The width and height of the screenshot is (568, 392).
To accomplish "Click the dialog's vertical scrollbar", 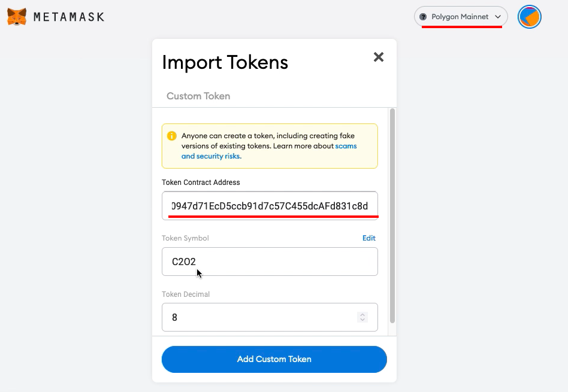I will coord(392,215).
